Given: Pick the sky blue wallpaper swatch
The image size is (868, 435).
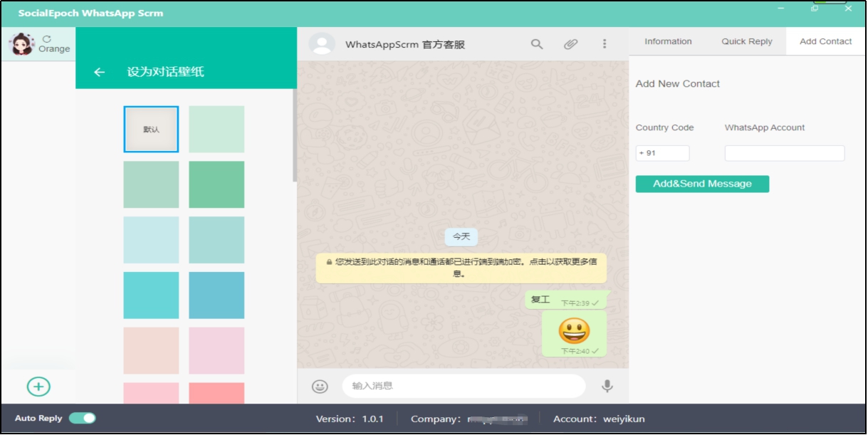Looking at the screenshot, I should [x=216, y=295].
